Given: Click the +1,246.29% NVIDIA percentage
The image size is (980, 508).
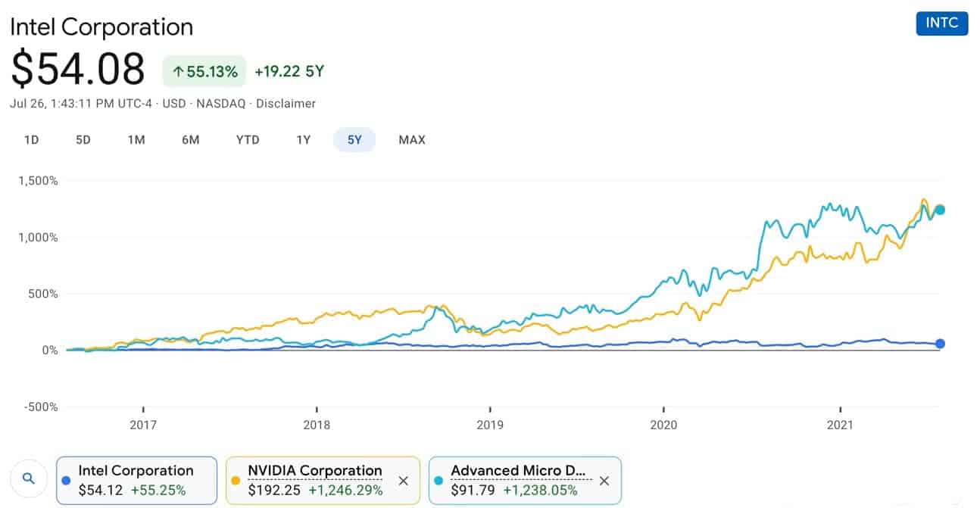Looking at the screenshot, I should point(345,490).
